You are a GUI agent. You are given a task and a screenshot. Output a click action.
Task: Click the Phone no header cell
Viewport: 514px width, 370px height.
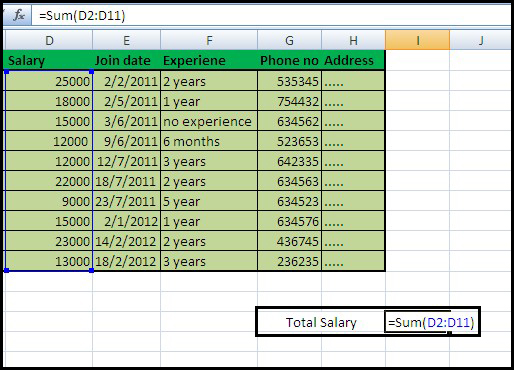click(x=289, y=60)
